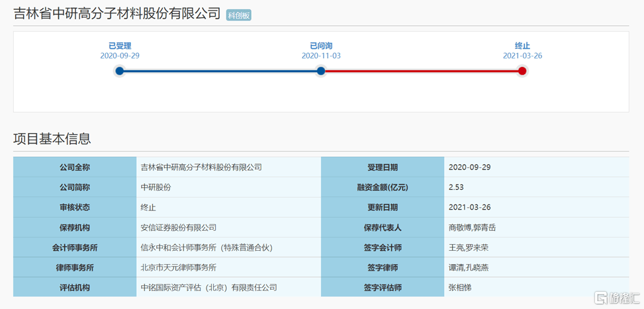Click the 保荐代表人 header cell
This screenshot has height=309, width=644.
(x=383, y=228)
